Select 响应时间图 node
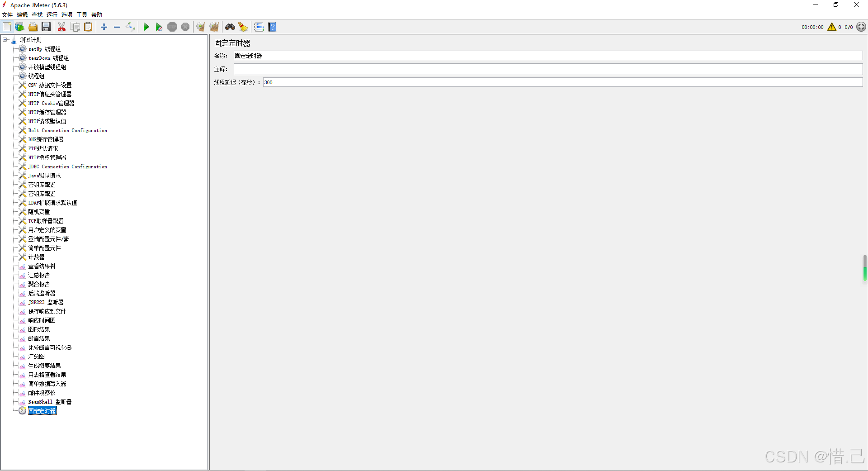This screenshot has height=471, width=868. tap(42, 320)
